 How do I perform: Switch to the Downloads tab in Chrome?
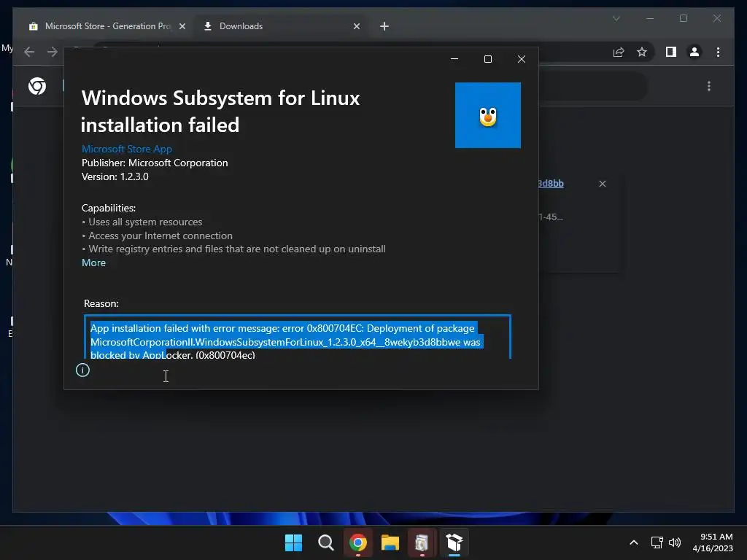(x=281, y=26)
